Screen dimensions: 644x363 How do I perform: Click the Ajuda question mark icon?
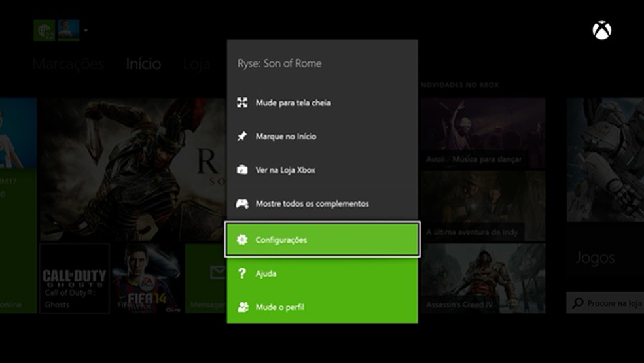242,273
